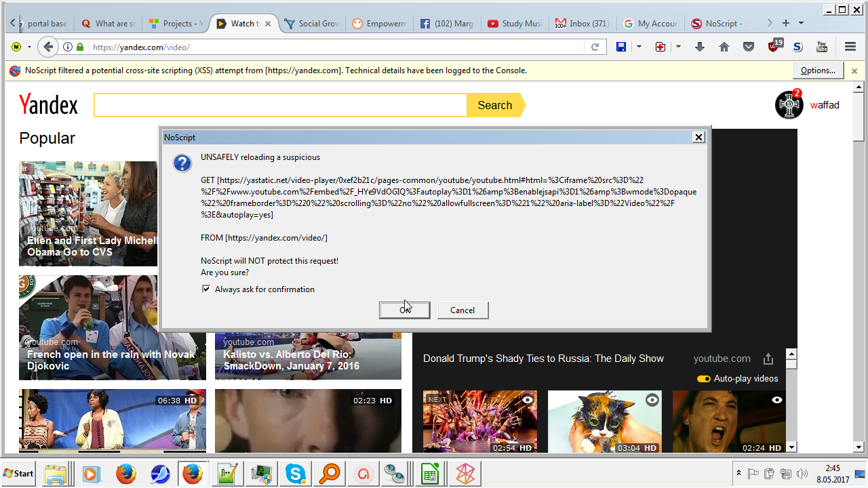Viewport: 868px width, 488px height.
Task: Open the waffad username link
Action: (x=825, y=105)
